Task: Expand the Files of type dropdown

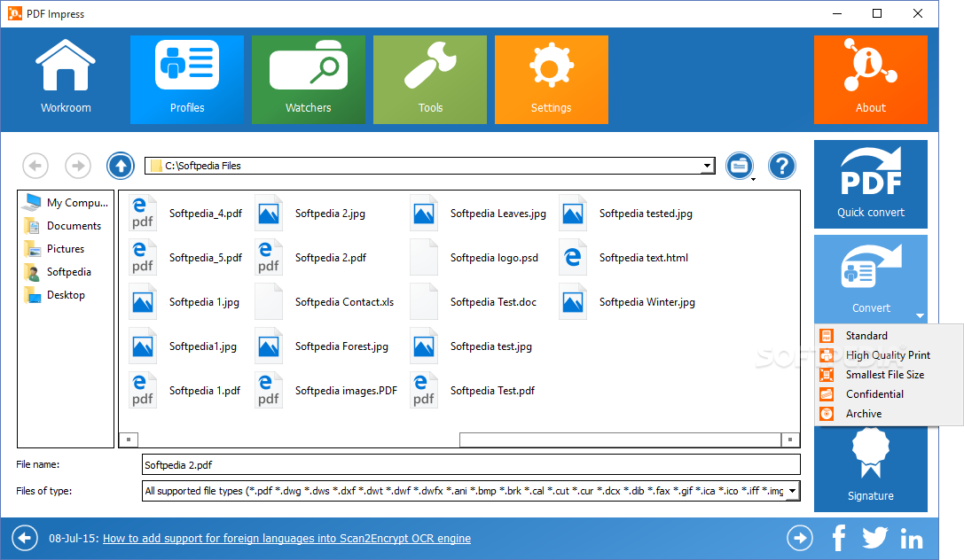Action: 793,491
